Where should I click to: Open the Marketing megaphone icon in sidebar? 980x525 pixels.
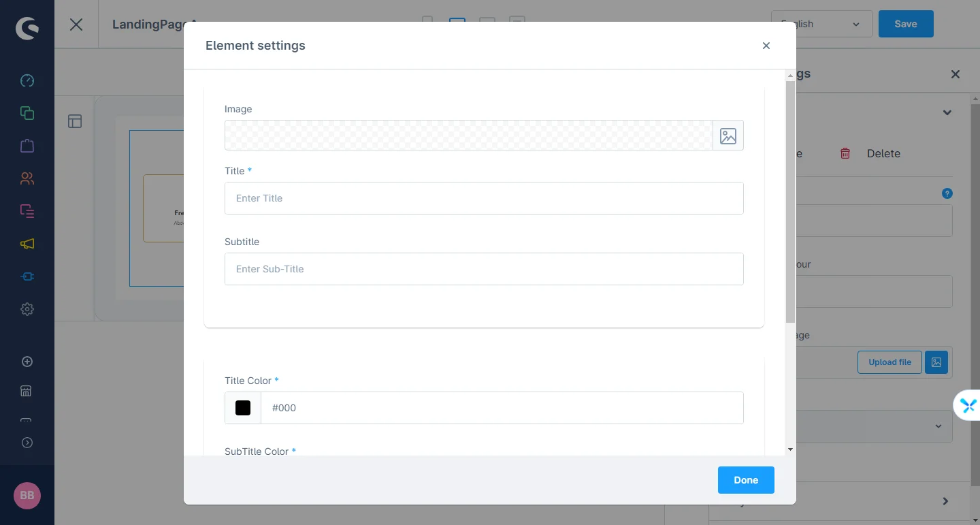coord(27,244)
